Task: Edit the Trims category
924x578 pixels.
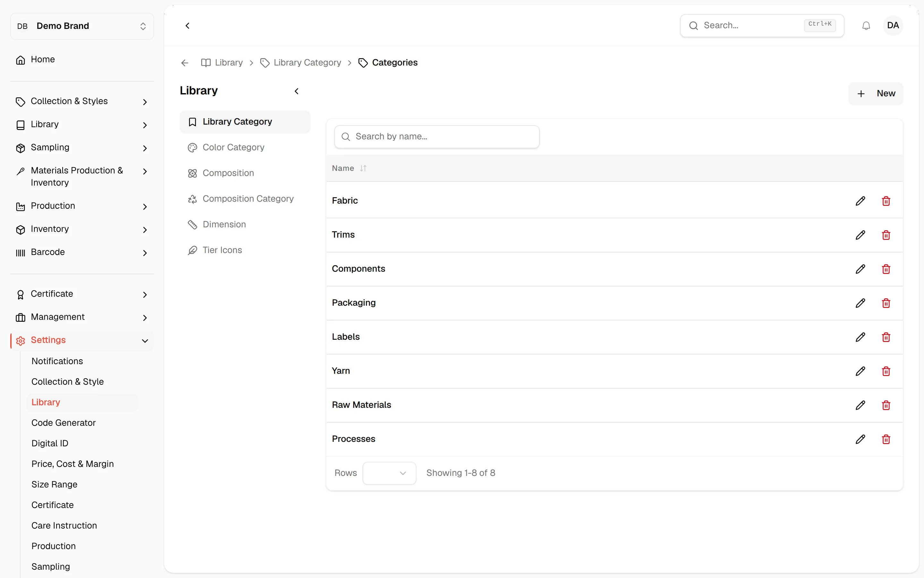Action: pos(860,235)
